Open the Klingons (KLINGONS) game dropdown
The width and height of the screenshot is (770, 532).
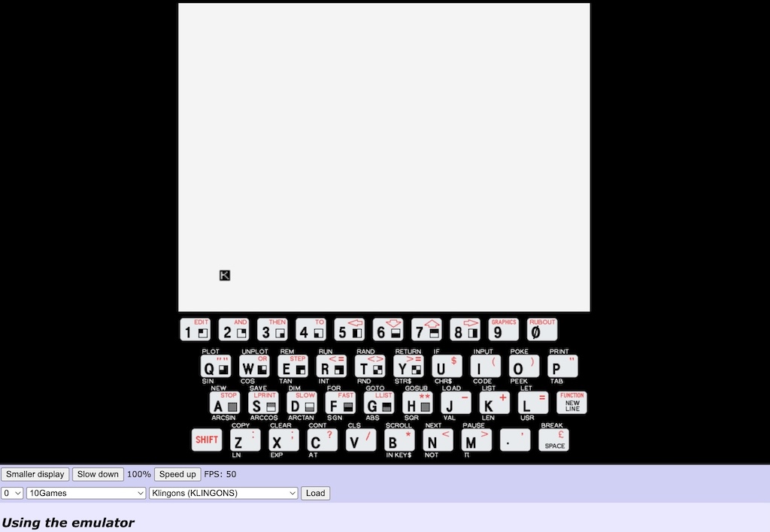pyautogui.click(x=222, y=493)
